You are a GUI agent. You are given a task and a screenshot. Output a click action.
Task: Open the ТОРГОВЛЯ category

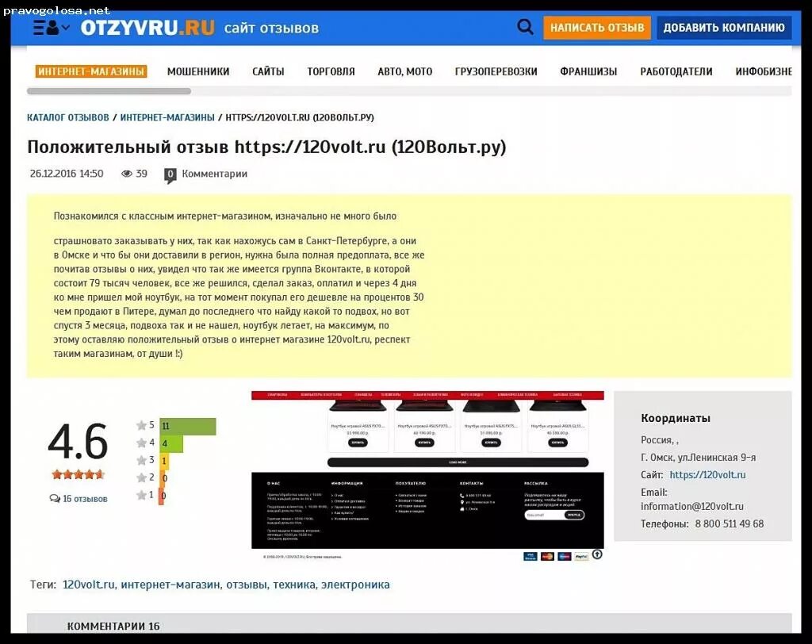pos(331,71)
